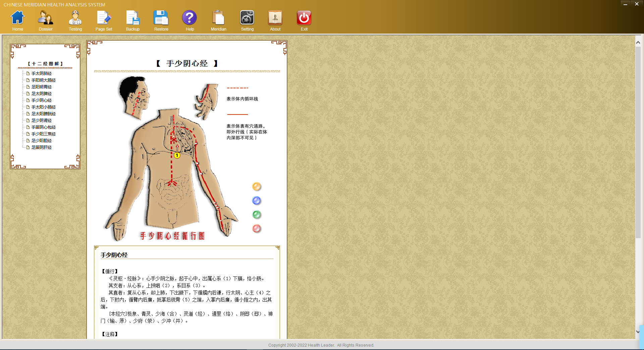Click the blue orb button
This screenshot has height=350, width=644.
pos(257,201)
